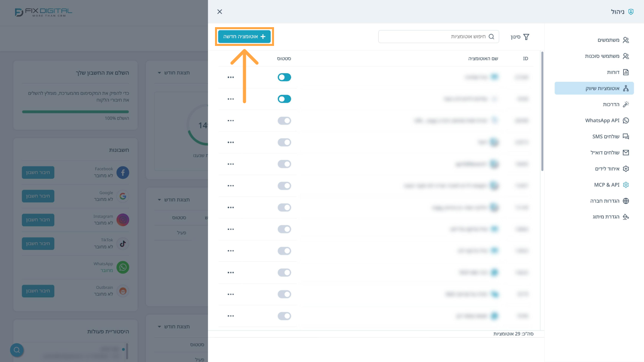Open the סינון filter icon
Screen dimensions: 644x362
click(x=526, y=37)
